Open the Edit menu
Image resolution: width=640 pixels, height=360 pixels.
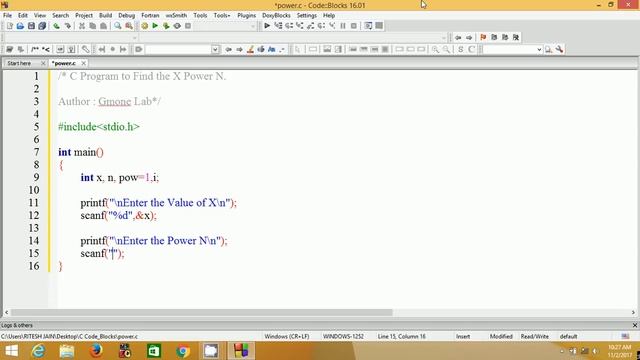22,15
